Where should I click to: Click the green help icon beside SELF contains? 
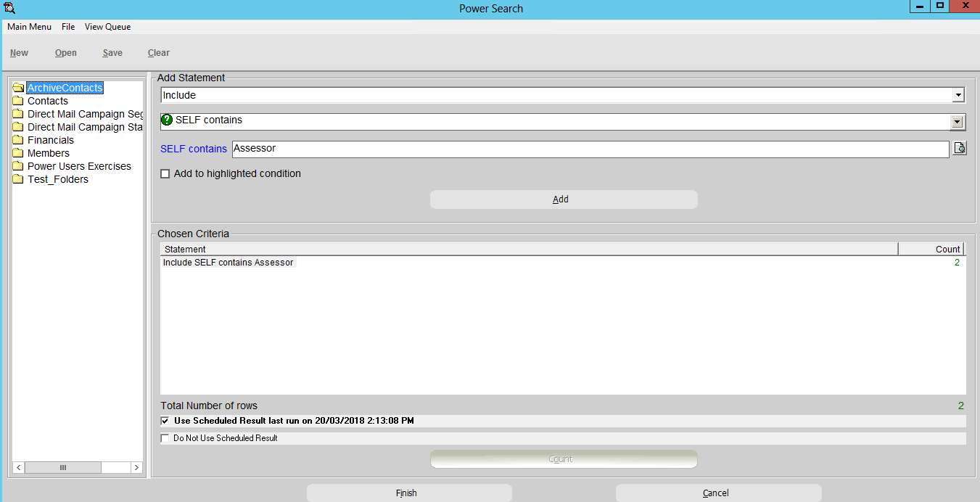pyautogui.click(x=167, y=120)
